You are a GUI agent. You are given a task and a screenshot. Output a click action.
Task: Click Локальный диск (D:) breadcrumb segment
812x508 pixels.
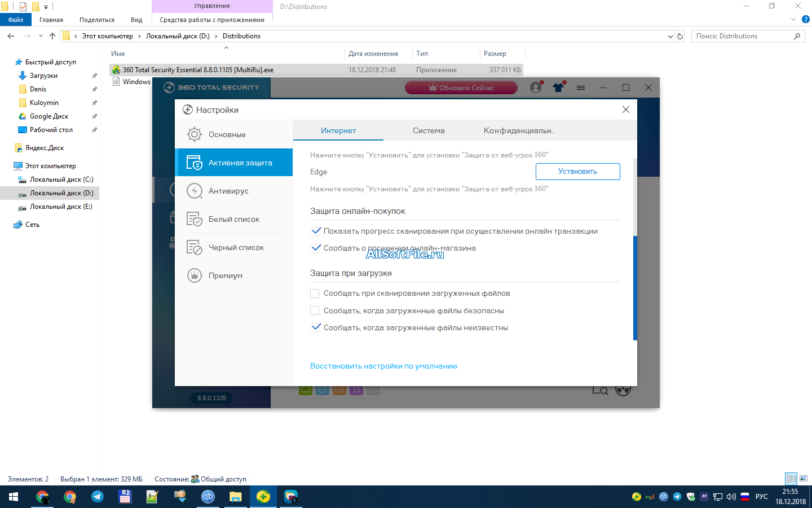click(x=178, y=36)
